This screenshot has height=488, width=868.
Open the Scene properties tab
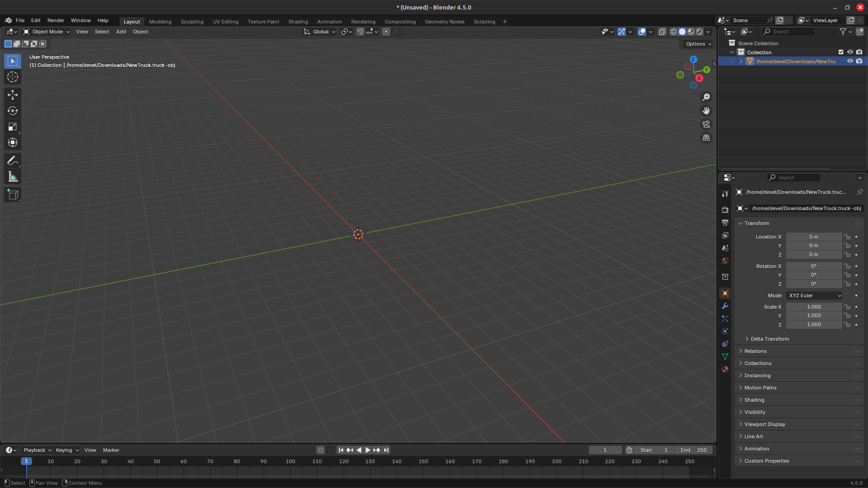[x=725, y=248]
